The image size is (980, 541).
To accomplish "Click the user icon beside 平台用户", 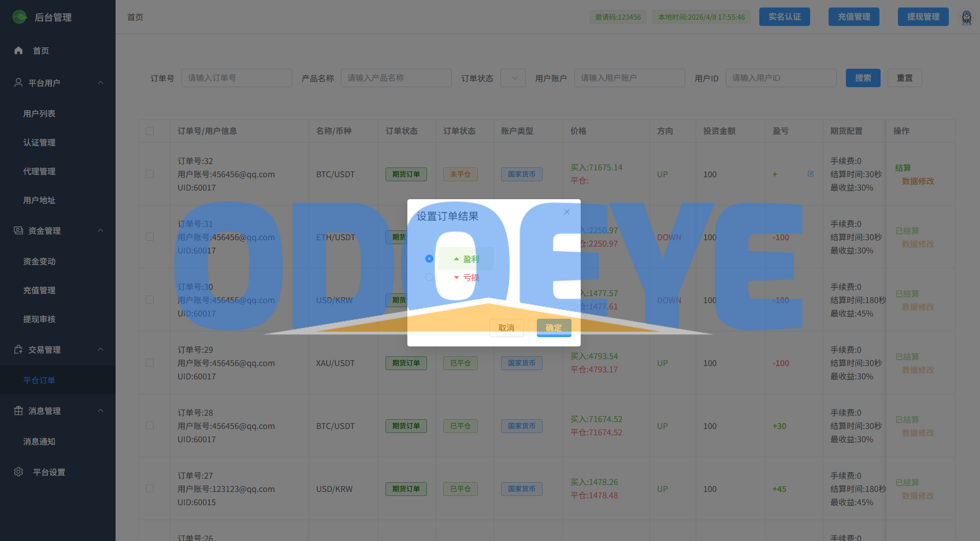I will (18, 83).
